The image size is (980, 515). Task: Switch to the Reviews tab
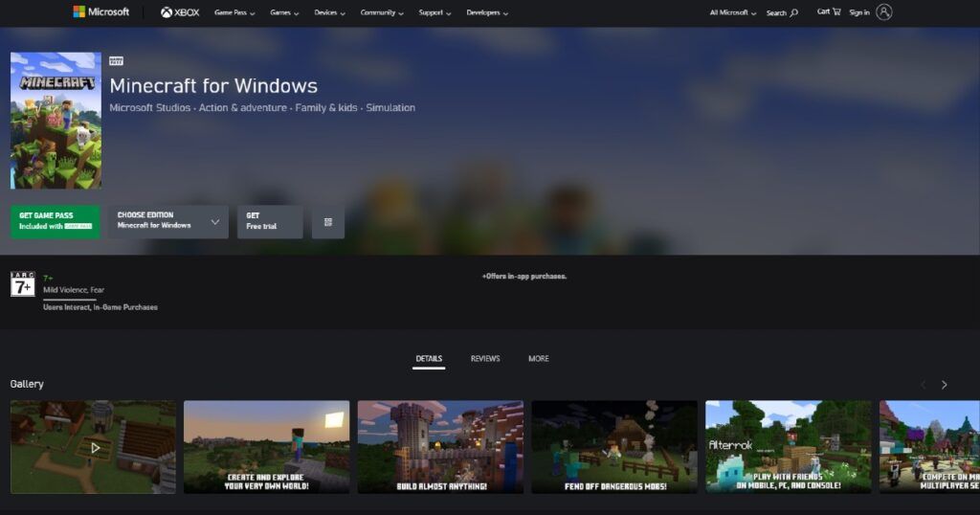click(485, 359)
